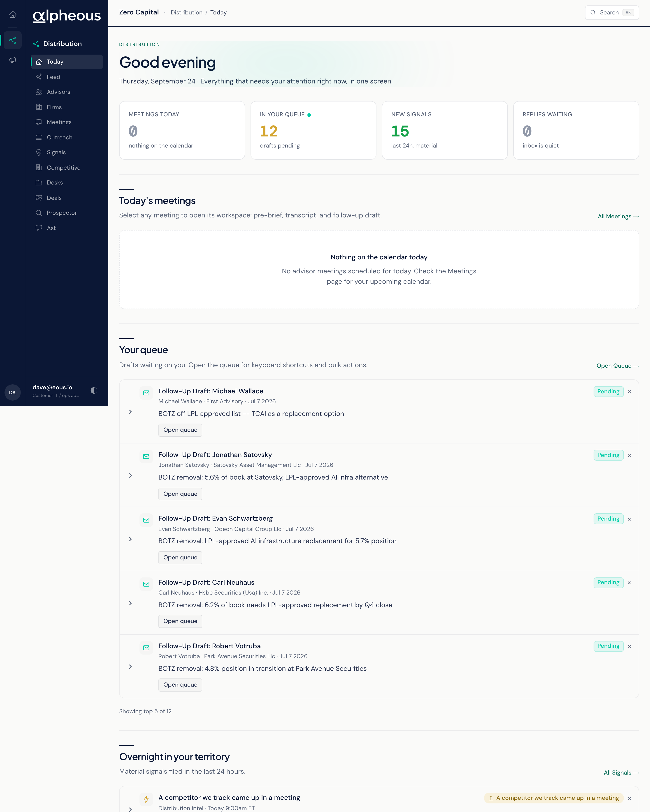Dismiss Carl Neuhaus draft with X
Image resolution: width=650 pixels, height=812 pixels.
pyautogui.click(x=629, y=583)
